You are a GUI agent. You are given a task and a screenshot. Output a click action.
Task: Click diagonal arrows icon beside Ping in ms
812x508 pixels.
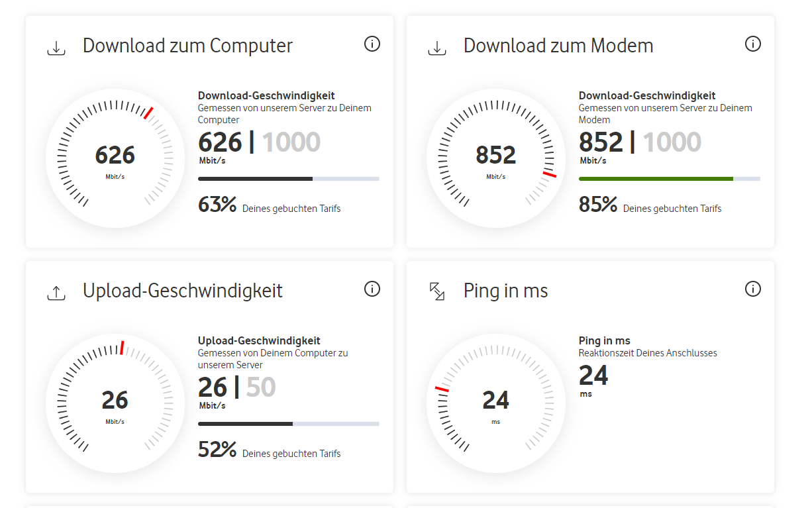(437, 291)
